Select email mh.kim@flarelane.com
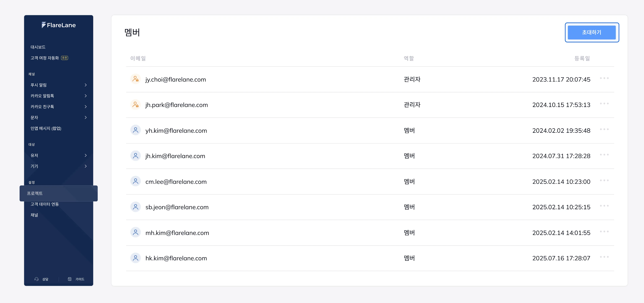644x303 pixels. [177, 233]
